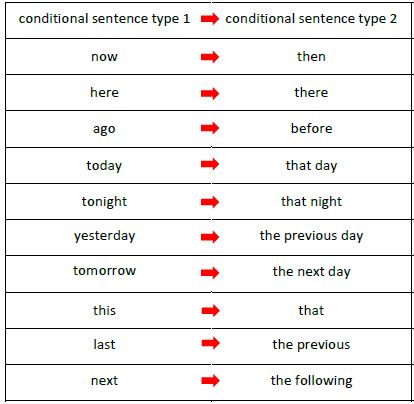The height and width of the screenshot is (404, 414).
Task: Select the 'the previous day' text
Action: coord(311,236)
